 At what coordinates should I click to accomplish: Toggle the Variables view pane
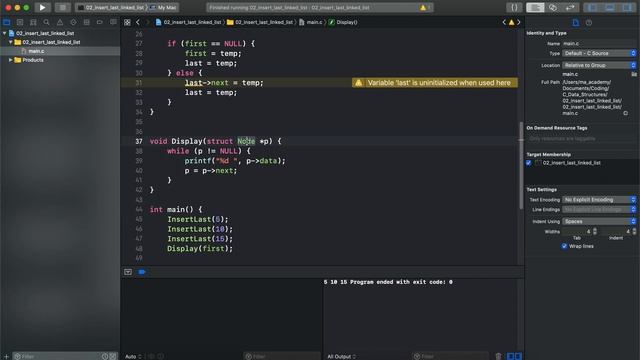(x=510, y=356)
